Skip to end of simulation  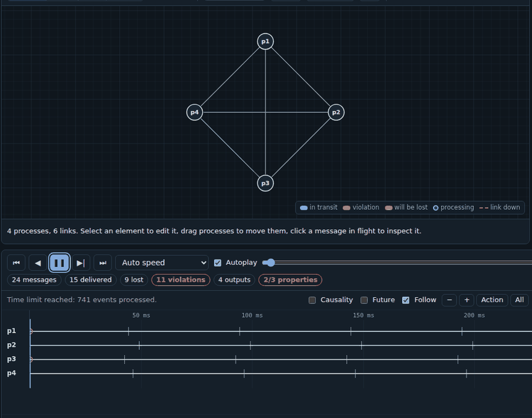[x=103, y=263]
